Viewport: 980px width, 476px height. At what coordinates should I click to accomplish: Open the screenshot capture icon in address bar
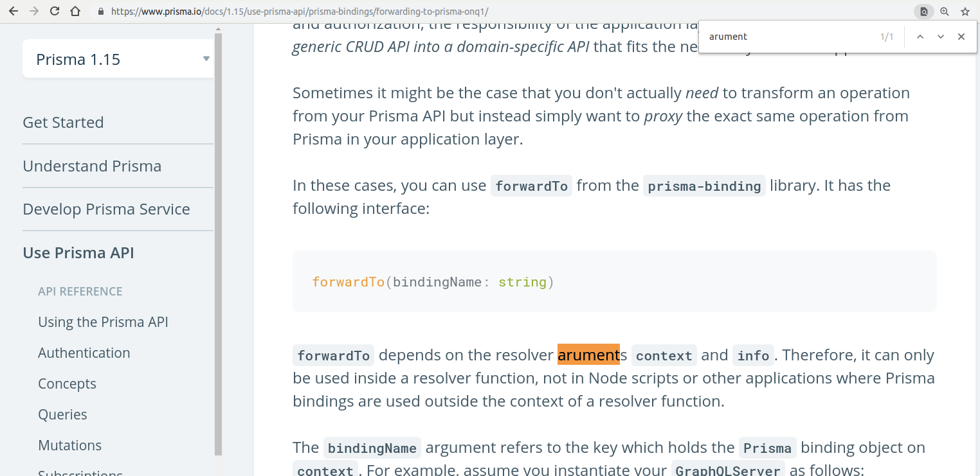924,11
